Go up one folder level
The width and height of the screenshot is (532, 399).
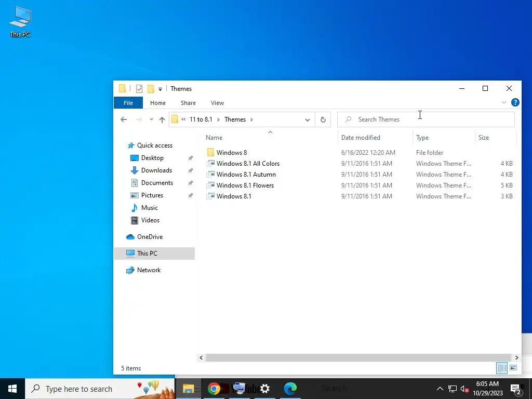[x=162, y=119]
